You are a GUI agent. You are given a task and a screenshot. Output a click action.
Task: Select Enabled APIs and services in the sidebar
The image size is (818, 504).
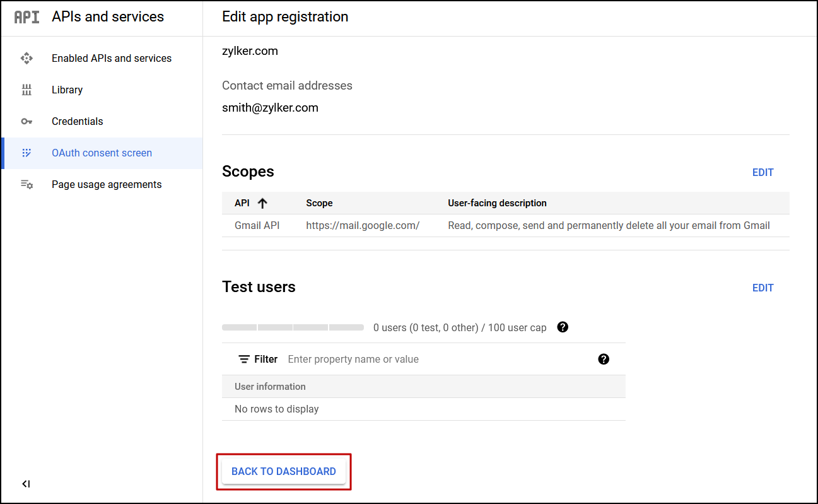[x=111, y=58]
